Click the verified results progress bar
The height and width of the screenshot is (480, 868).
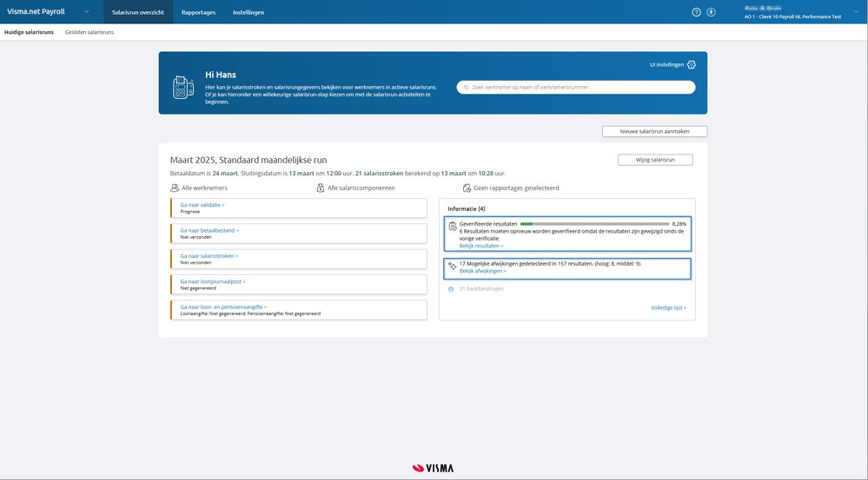click(x=594, y=224)
